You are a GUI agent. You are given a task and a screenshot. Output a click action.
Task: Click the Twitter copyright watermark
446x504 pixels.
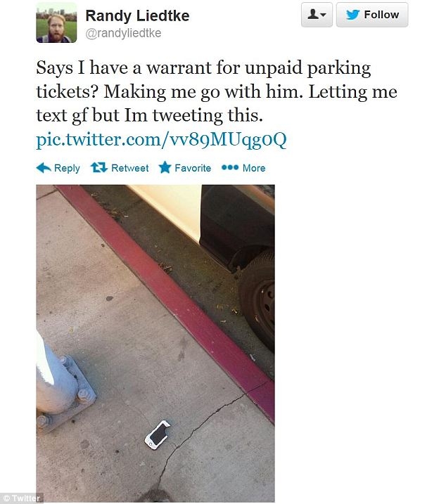click(x=21, y=498)
